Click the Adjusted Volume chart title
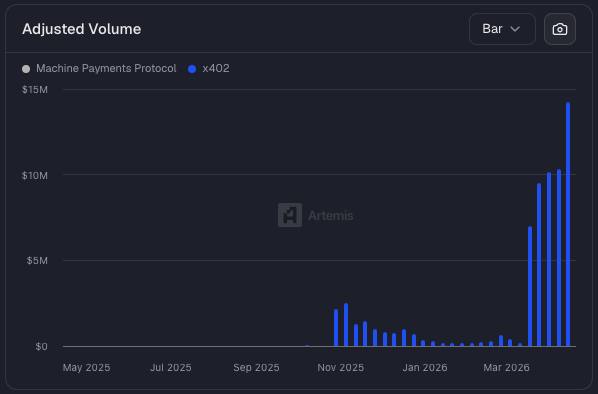The image size is (598, 394). coord(82,29)
